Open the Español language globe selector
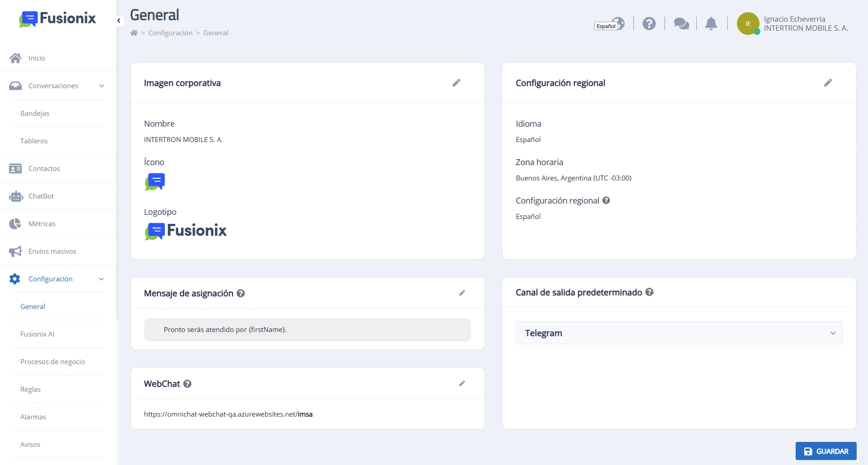 609,24
